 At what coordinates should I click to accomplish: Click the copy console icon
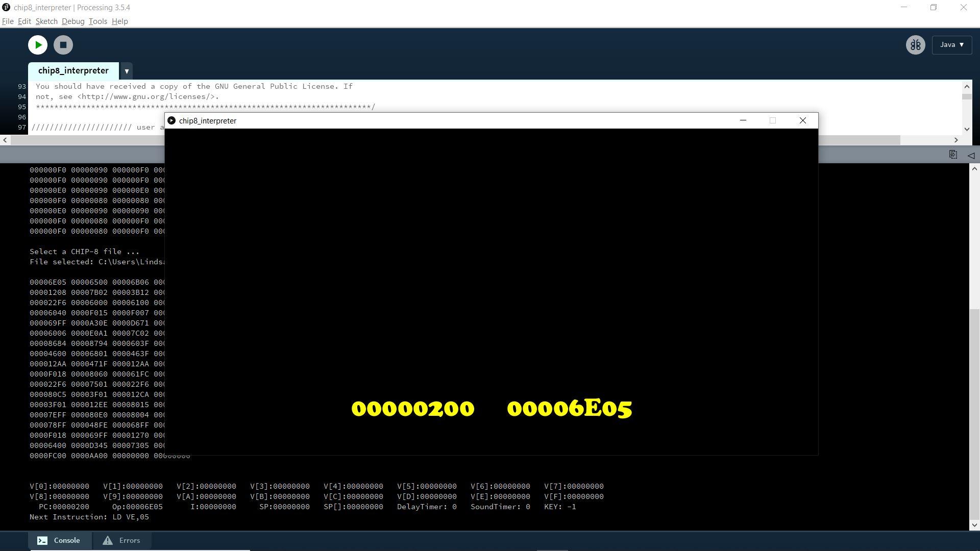pos(953,155)
